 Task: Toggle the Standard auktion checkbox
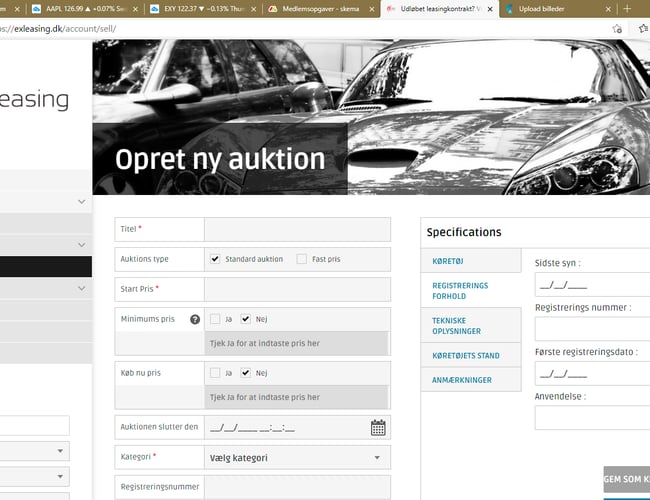pyautogui.click(x=215, y=259)
